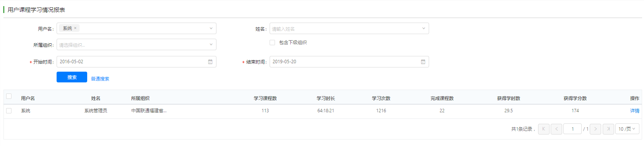
Task: Click the page number input box
Action: pos(572,129)
